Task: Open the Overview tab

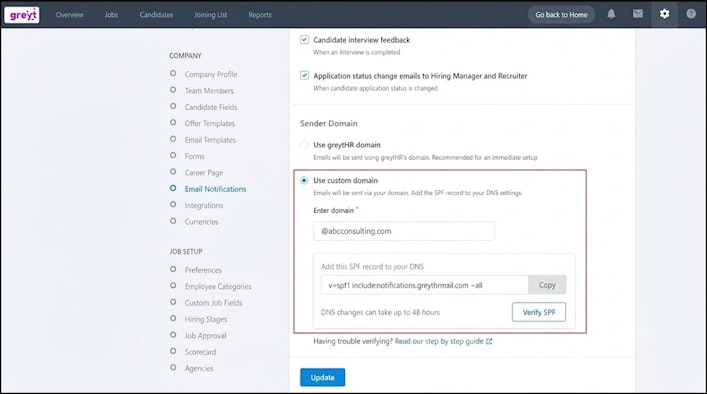Action: (x=69, y=14)
